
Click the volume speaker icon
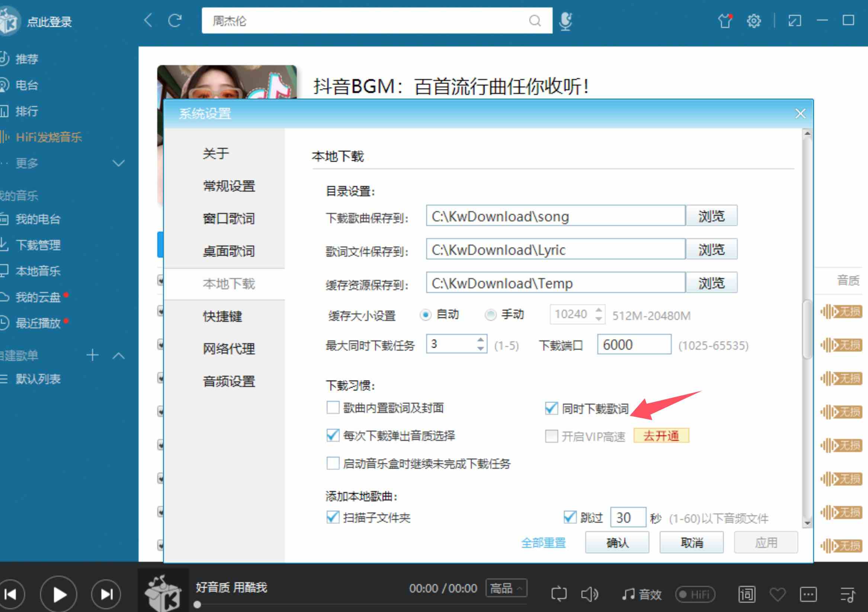pyautogui.click(x=590, y=594)
